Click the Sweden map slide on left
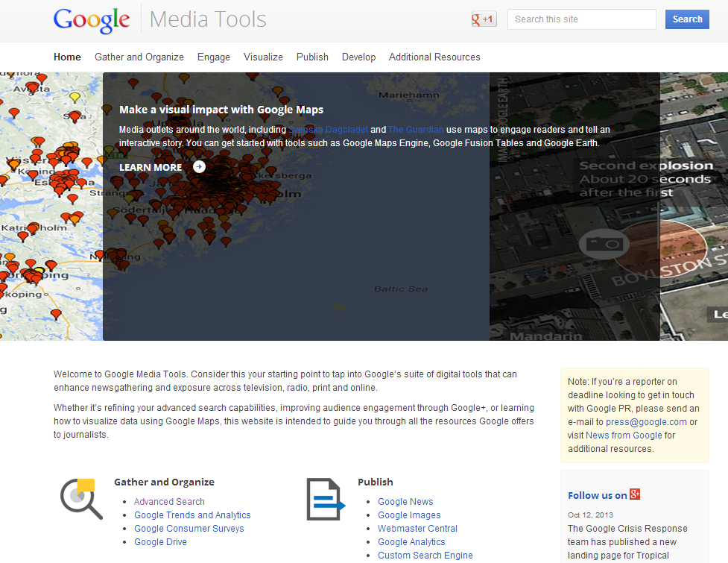Viewport: 728px width, 563px height. 51,207
